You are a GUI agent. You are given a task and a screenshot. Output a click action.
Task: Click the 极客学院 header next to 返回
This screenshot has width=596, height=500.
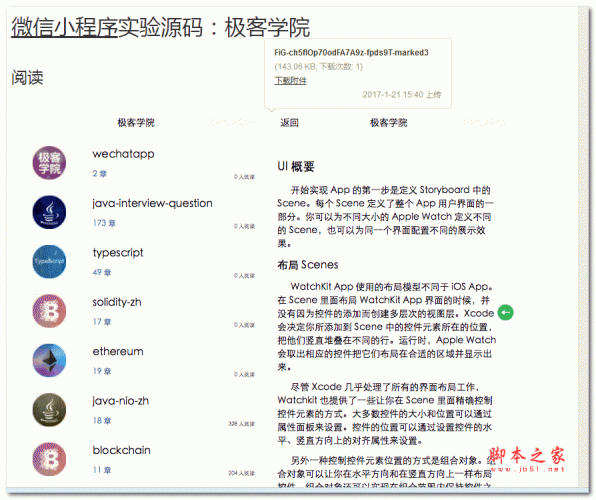point(388,122)
